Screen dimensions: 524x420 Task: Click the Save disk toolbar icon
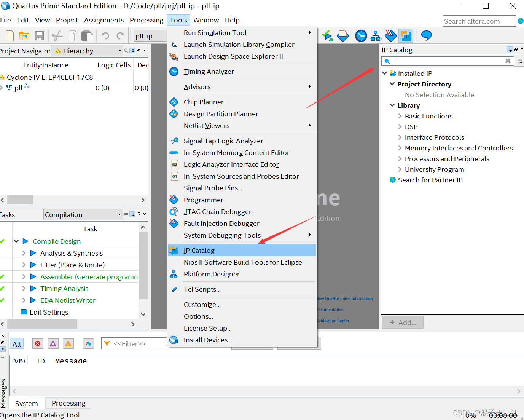pos(39,36)
